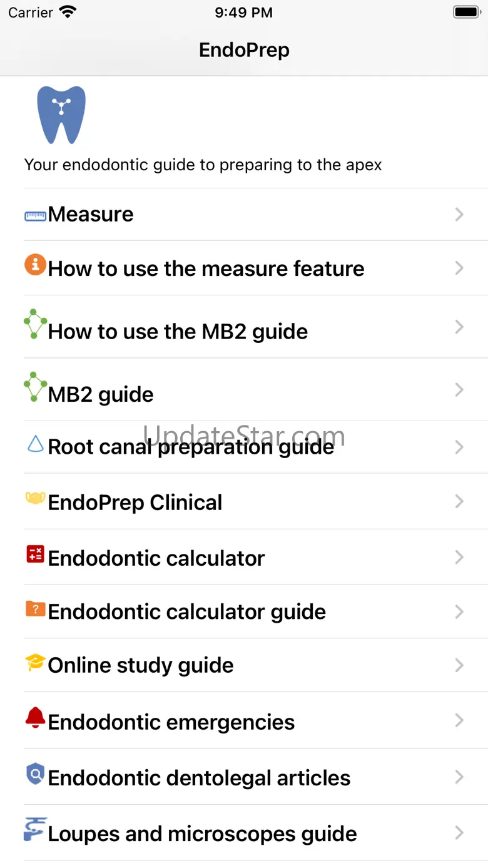Click the yellow face mask icon
The image size is (488, 868).
pyautogui.click(x=35, y=499)
